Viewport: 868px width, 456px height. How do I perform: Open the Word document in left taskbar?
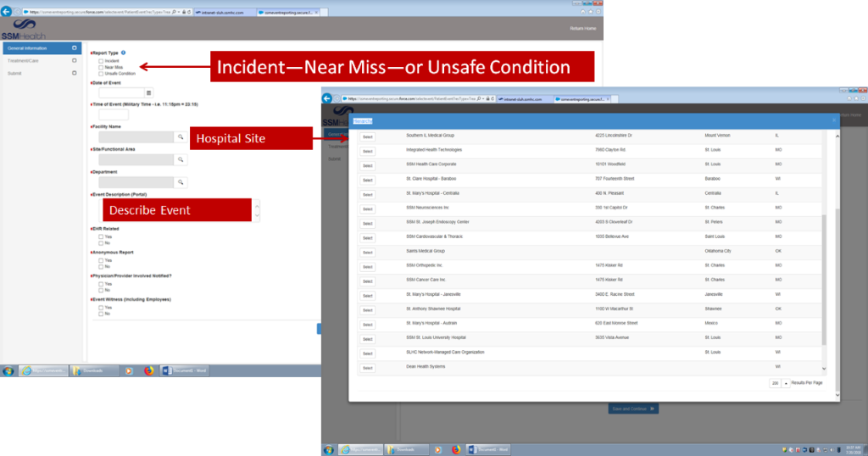tap(185, 370)
